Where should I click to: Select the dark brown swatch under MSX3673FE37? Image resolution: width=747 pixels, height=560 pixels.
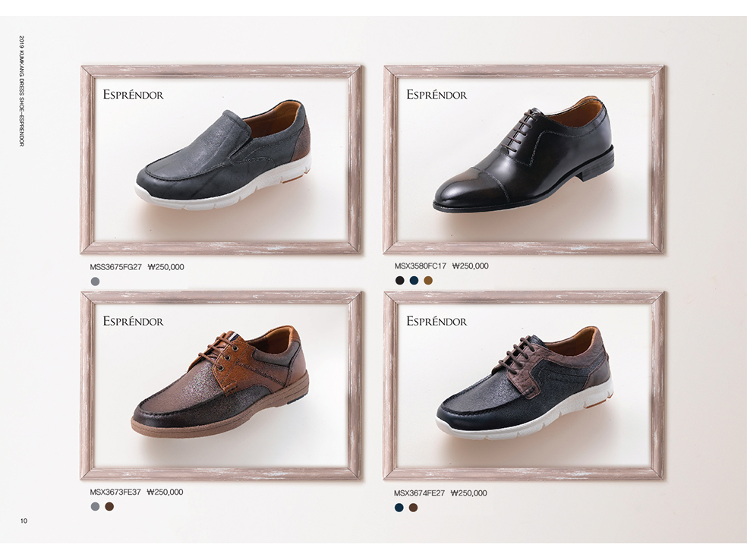tap(109, 507)
